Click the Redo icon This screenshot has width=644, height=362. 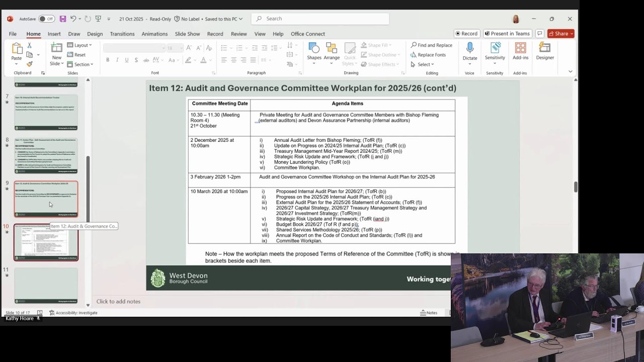tap(88, 19)
